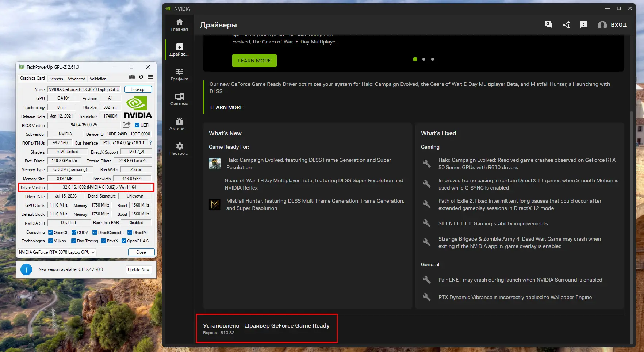644x352 pixels.
Task: Click the GPU-Z refresh icon
Action: pyautogui.click(x=141, y=77)
